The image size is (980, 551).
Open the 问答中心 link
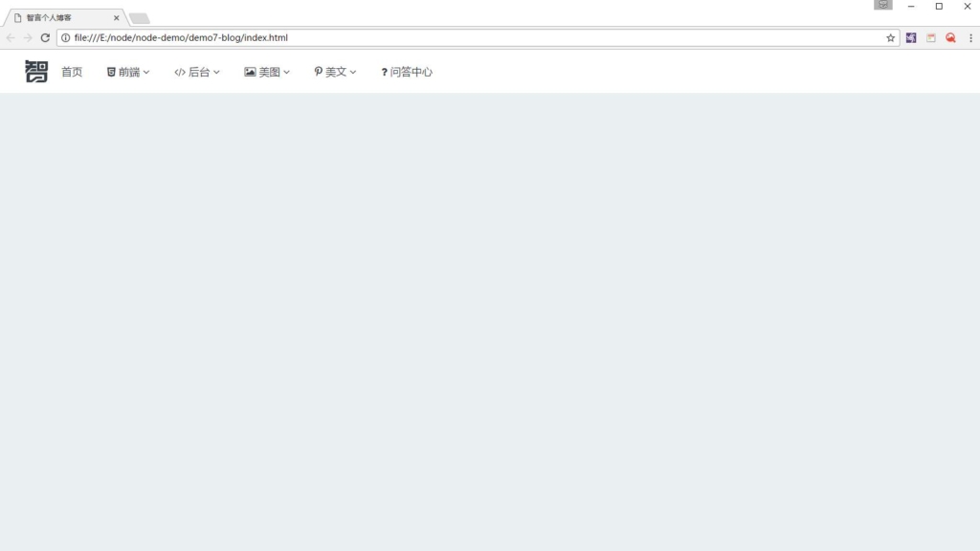(x=412, y=72)
